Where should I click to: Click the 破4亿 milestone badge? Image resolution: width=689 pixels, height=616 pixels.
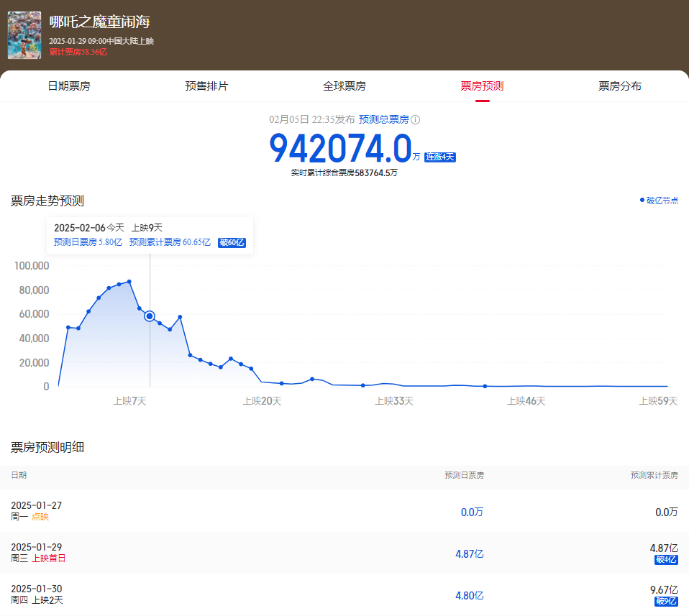click(x=666, y=560)
